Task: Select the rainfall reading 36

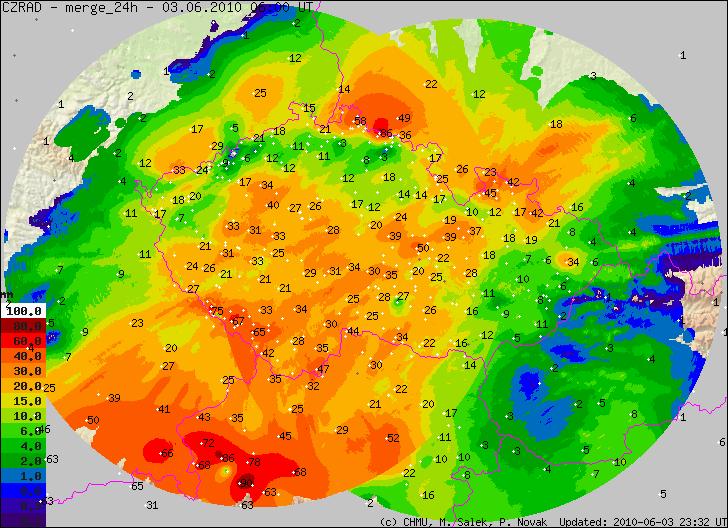Action: 405,135
